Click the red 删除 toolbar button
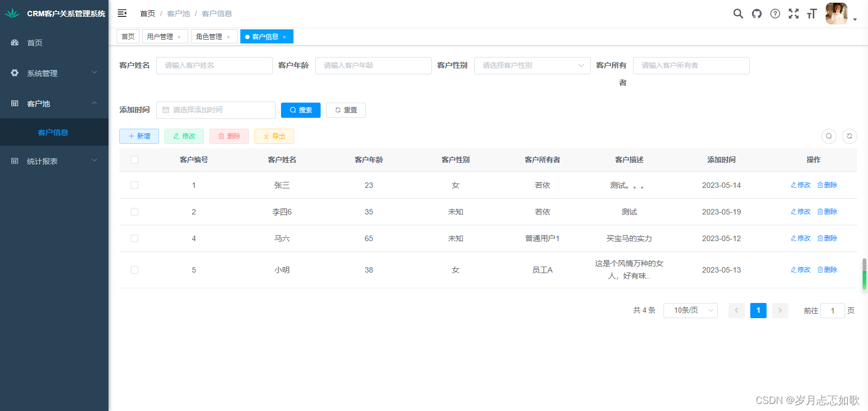 pyautogui.click(x=229, y=136)
